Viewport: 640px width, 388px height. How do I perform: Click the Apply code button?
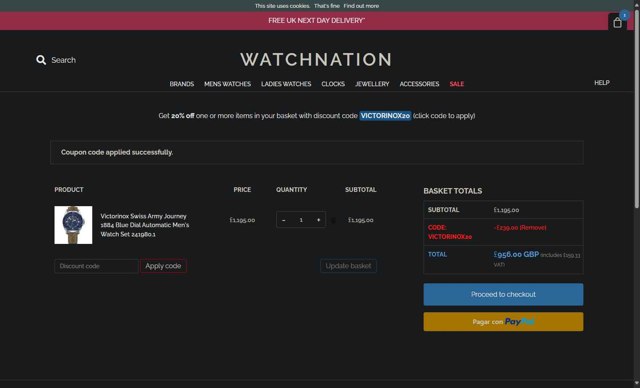[x=163, y=266]
